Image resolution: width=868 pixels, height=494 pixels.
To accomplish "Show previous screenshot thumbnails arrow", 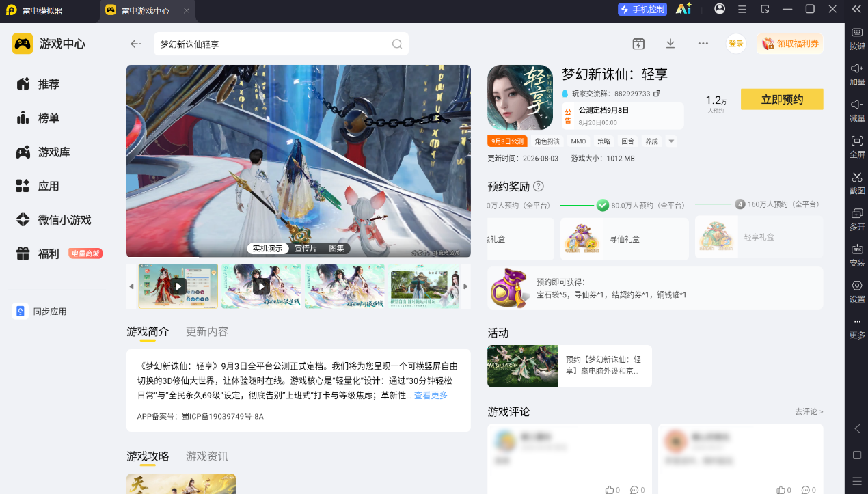I will pos(131,286).
